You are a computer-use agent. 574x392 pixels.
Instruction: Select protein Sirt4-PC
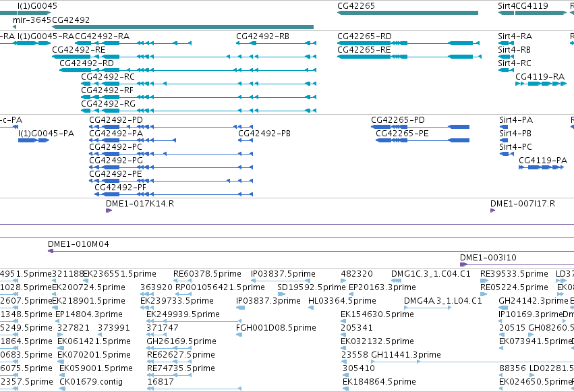pyautogui.click(x=507, y=154)
